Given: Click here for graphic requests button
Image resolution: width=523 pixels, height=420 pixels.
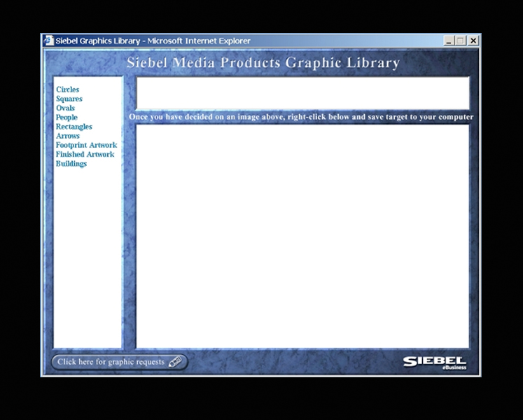Looking at the screenshot, I should point(120,362).
